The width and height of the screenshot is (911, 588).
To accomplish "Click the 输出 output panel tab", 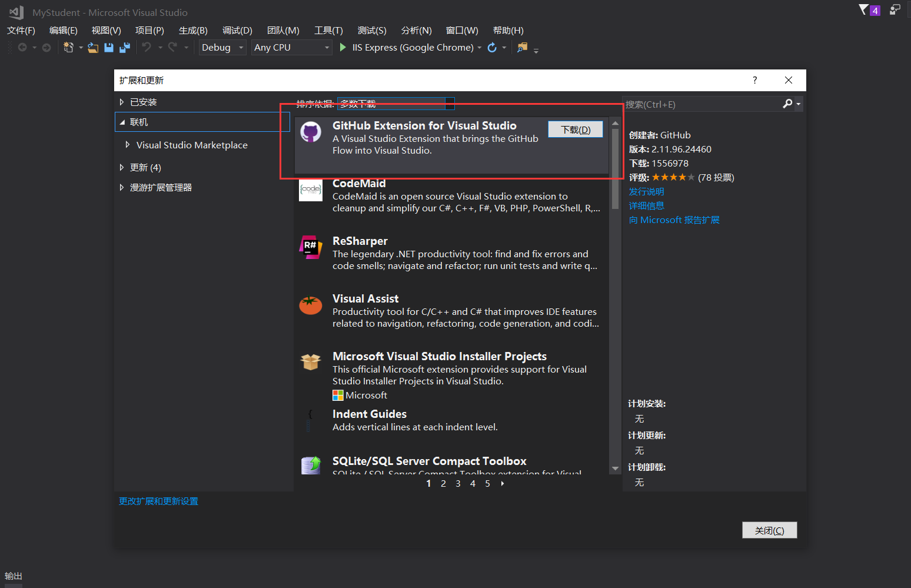I will pyautogui.click(x=13, y=576).
